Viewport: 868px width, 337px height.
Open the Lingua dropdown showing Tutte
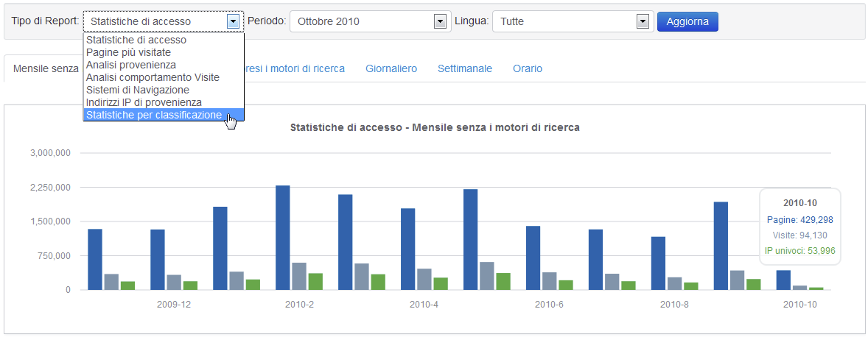[x=573, y=21]
